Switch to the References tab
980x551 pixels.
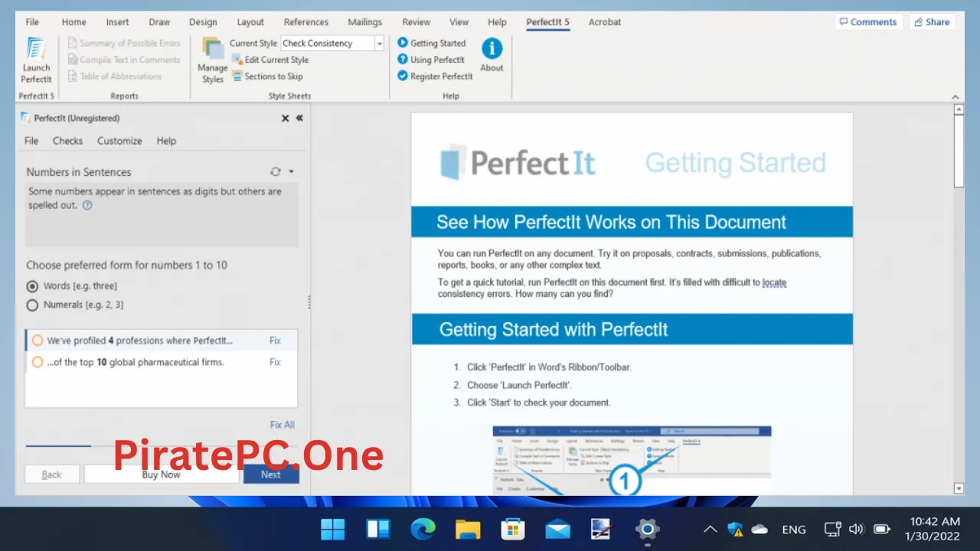pyautogui.click(x=305, y=22)
